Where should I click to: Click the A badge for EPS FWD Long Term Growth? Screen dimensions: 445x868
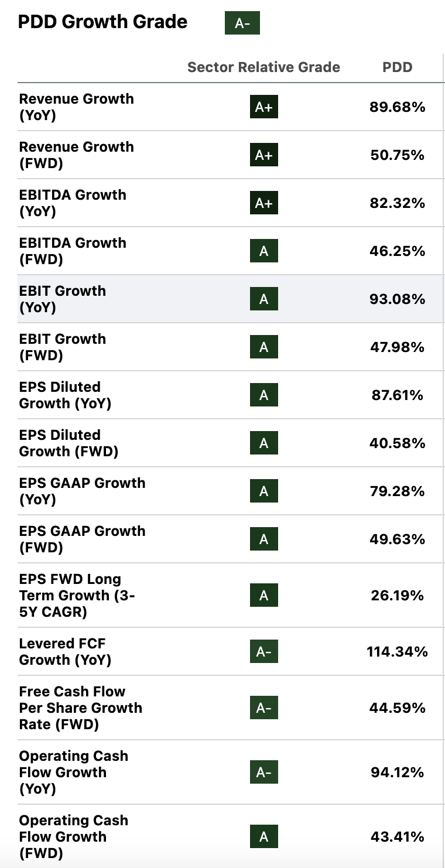tap(263, 596)
